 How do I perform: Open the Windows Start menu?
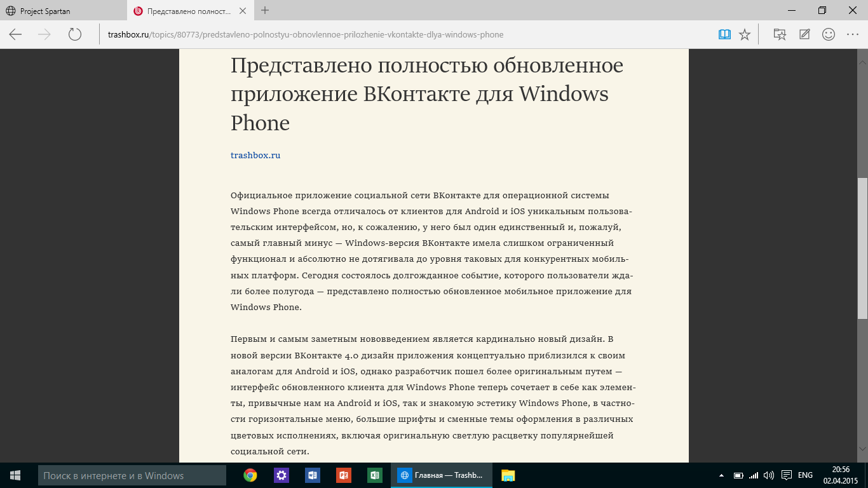(x=15, y=475)
